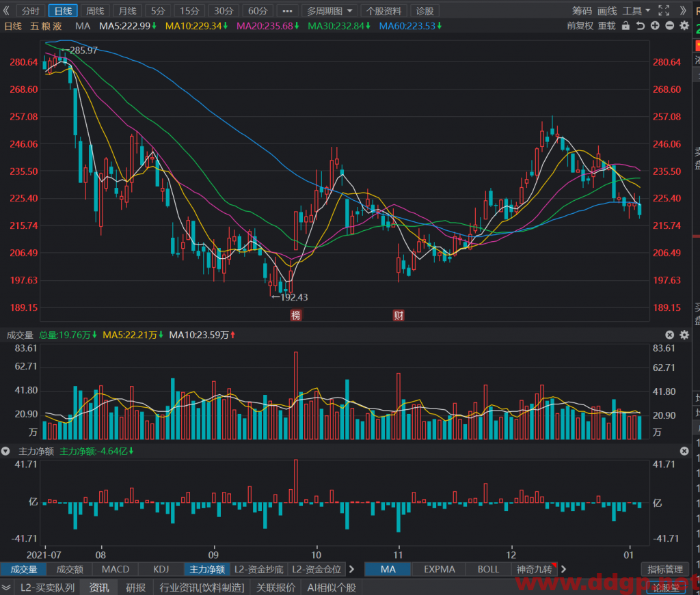Open the L2-买卖队列 tab

47,587
